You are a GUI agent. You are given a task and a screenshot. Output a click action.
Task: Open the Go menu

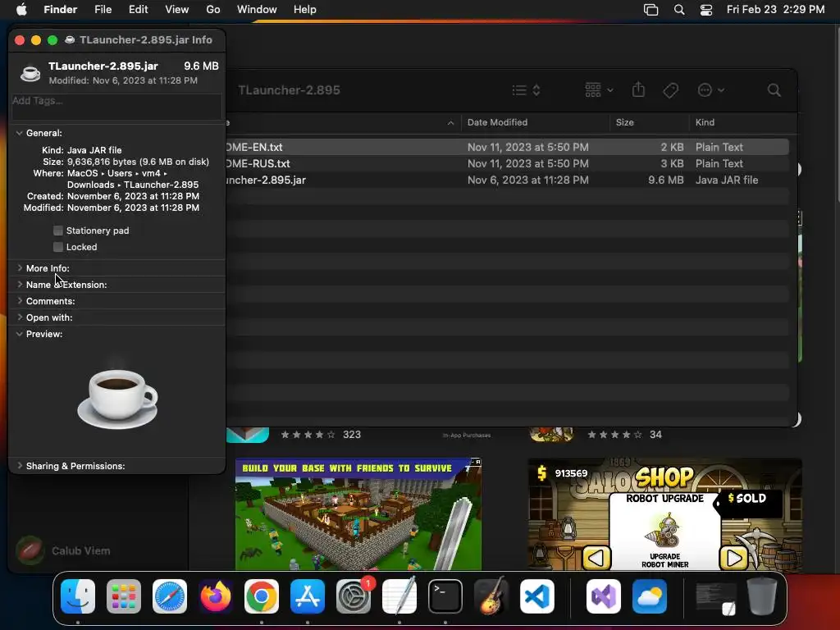coord(213,10)
